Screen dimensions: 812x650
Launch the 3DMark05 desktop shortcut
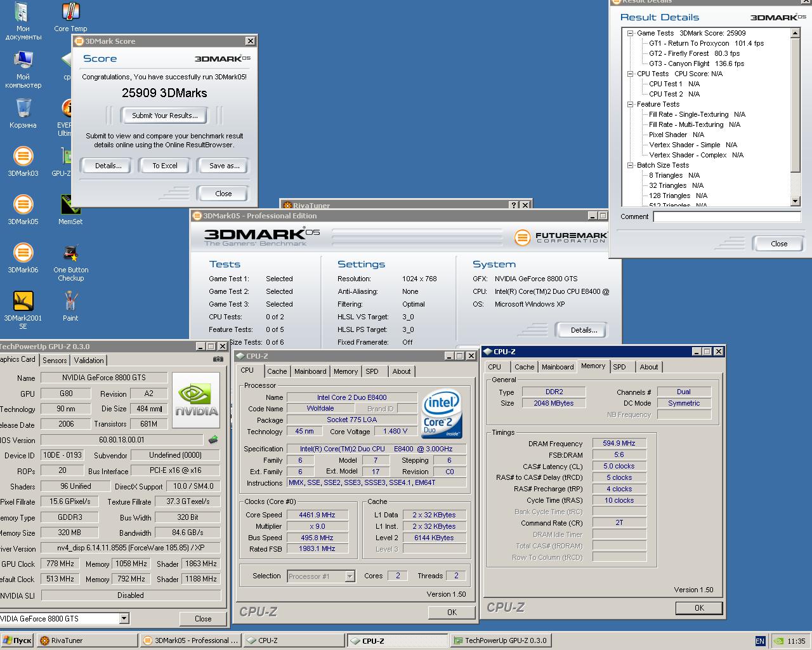point(23,210)
